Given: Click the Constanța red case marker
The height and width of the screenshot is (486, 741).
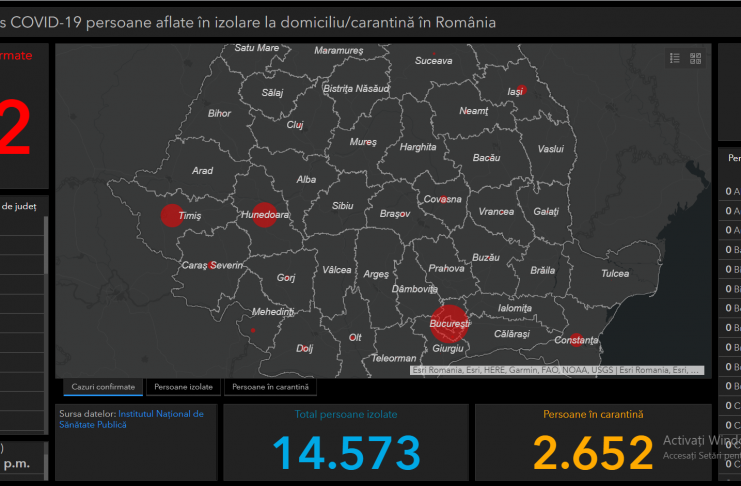Looking at the screenshot, I should [575, 339].
